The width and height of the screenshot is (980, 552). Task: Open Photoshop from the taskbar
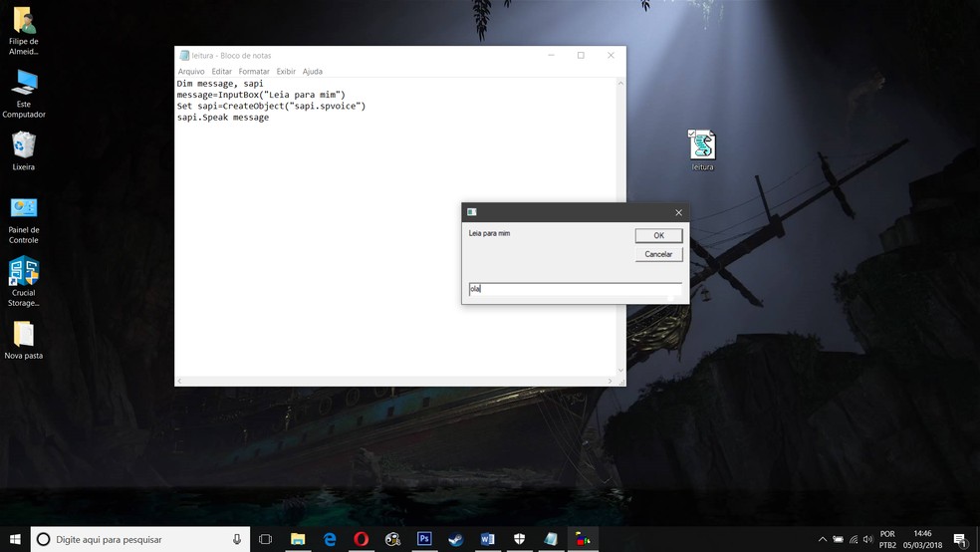[x=424, y=539]
